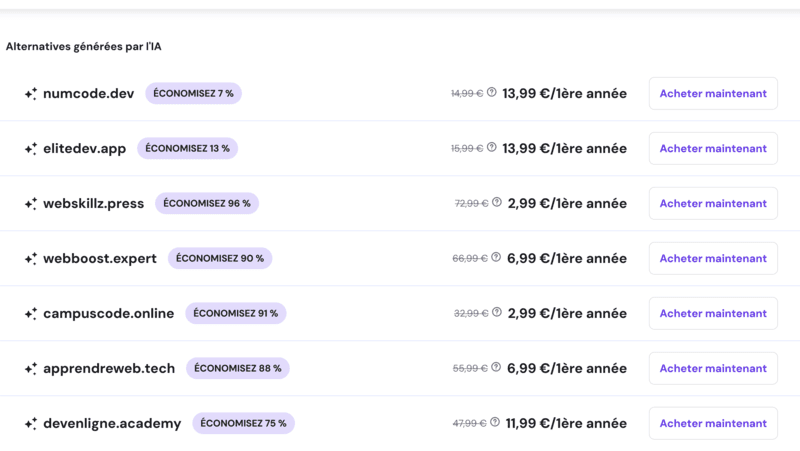The width and height of the screenshot is (800, 451).
Task: Buy numcode.dev with Acheter maintenant
Action: [713, 93]
